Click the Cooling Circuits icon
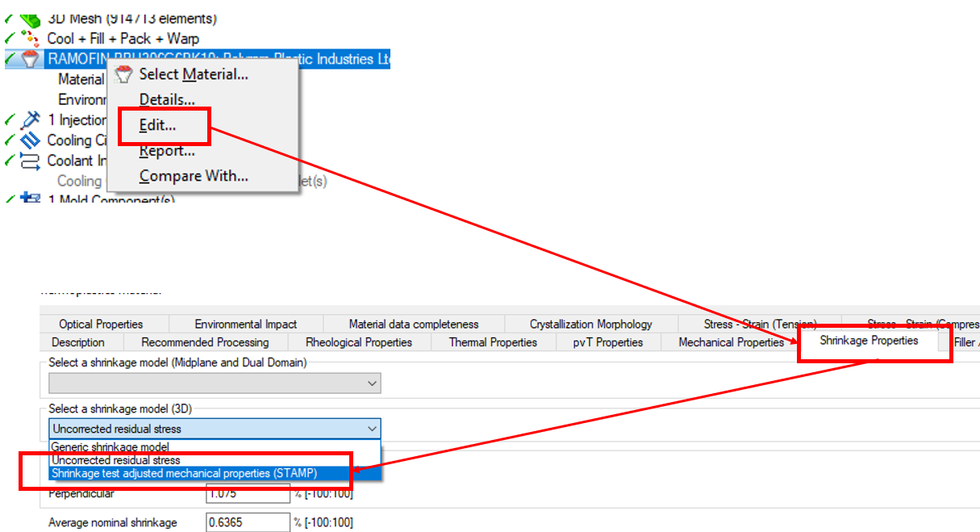The image size is (980, 532). 30,140
